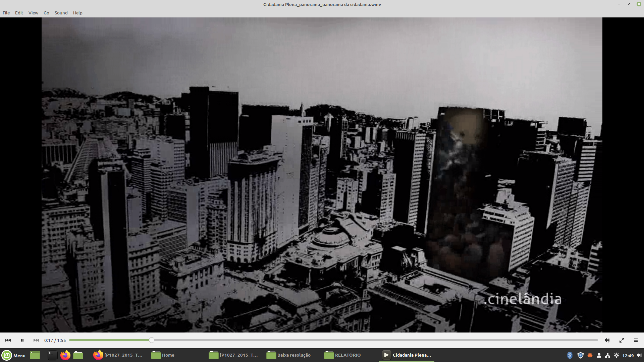Open the File menu
The image size is (644, 362).
[x=6, y=13]
